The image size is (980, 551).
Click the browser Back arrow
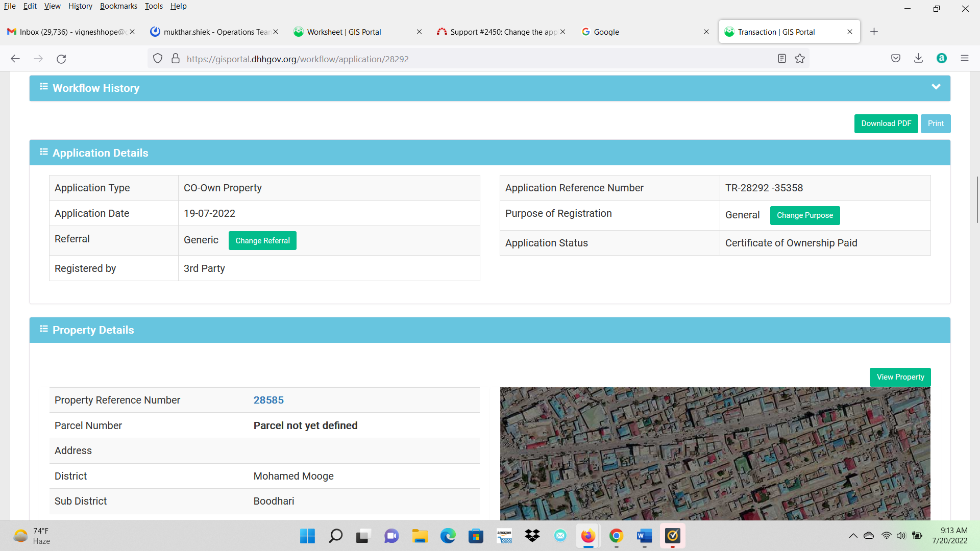tap(15, 59)
